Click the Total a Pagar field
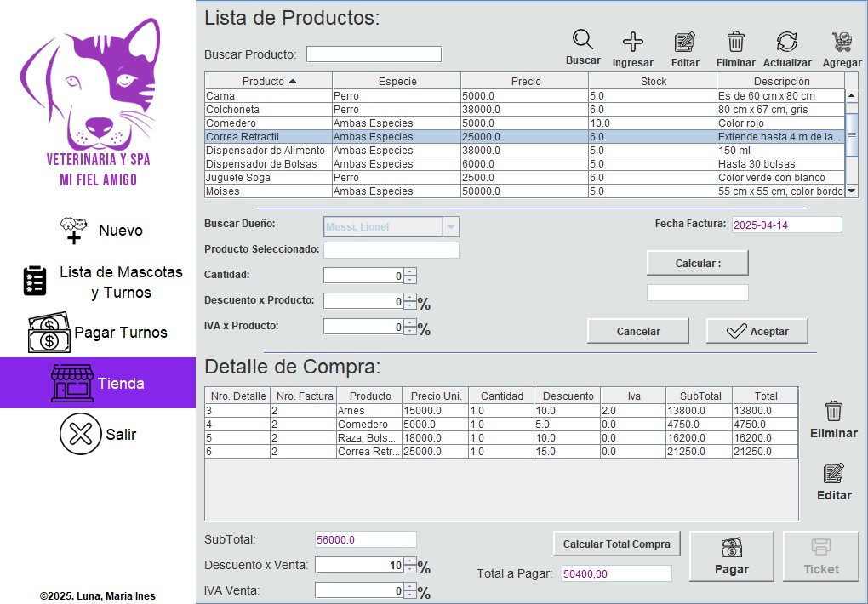This screenshot has width=868, height=604. (x=617, y=573)
